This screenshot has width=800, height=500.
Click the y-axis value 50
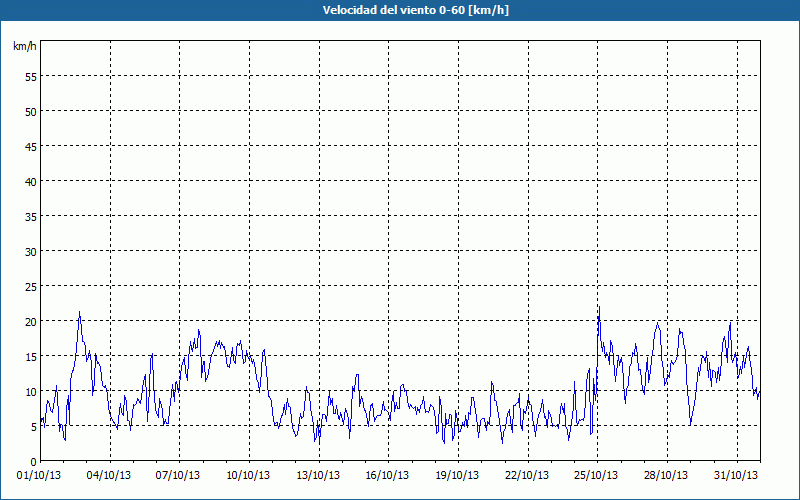pyautogui.click(x=31, y=112)
